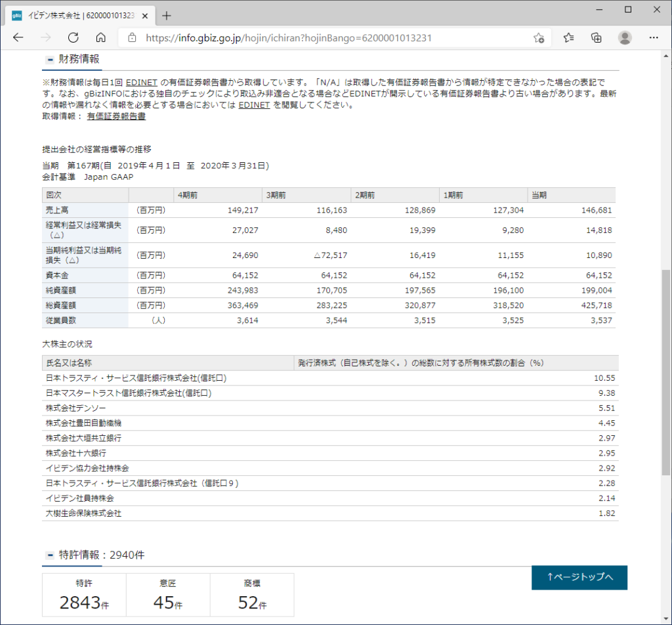Add page to favorites star icon
Viewport: 672px width, 625px height.
pyautogui.click(x=538, y=37)
